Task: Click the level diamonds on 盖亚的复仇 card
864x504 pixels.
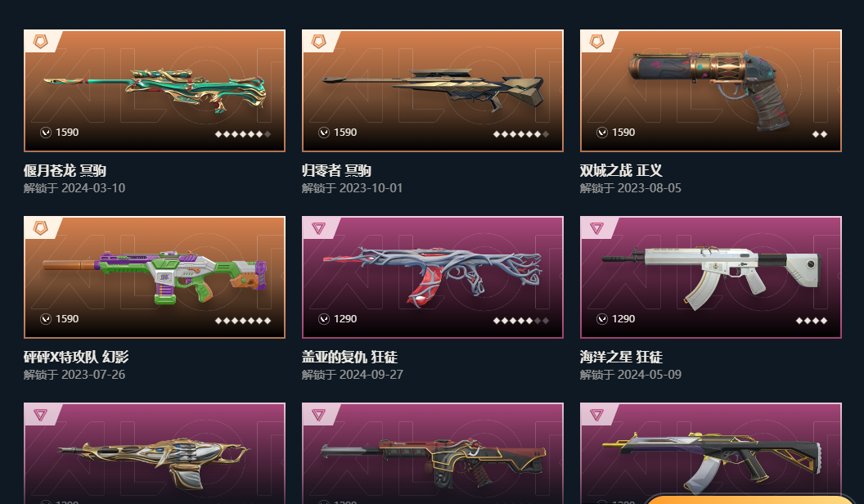Action: pyautogui.click(x=521, y=321)
